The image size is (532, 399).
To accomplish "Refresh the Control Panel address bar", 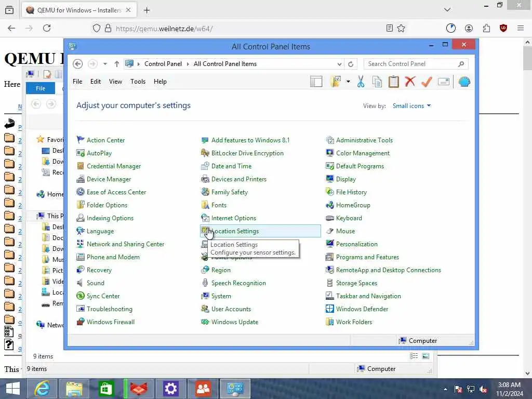I will (351, 64).
